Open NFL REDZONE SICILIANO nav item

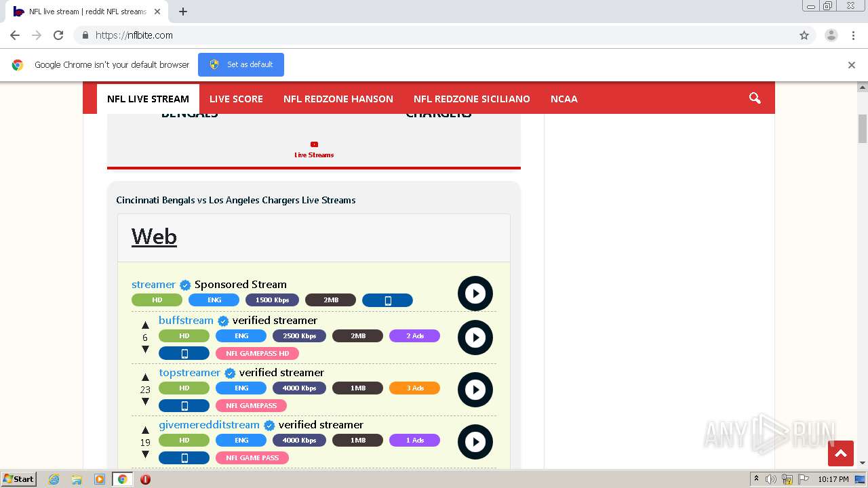point(472,99)
